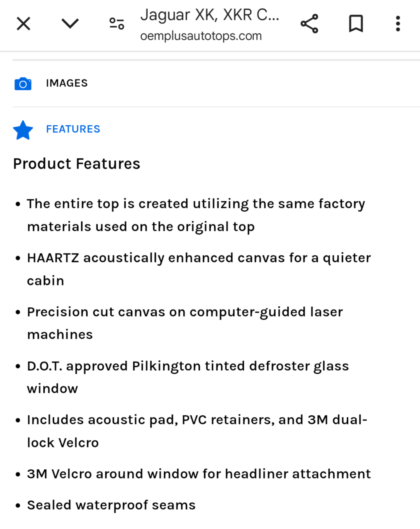Tap the HAARTZ acoustically enhanced canvas bullet
420x529 pixels.
(x=199, y=258)
